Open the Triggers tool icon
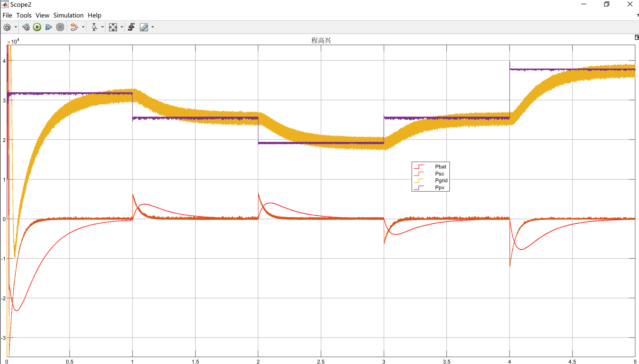 coord(132,27)
